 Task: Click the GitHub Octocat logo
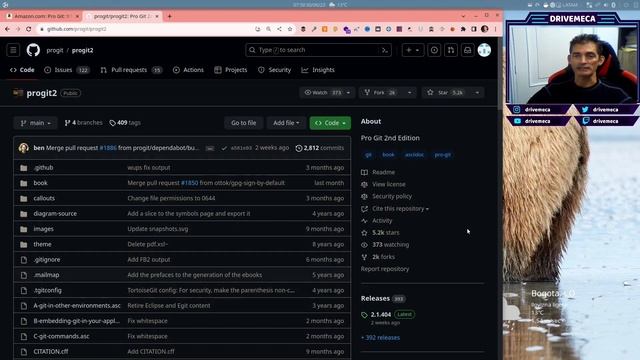33,50
